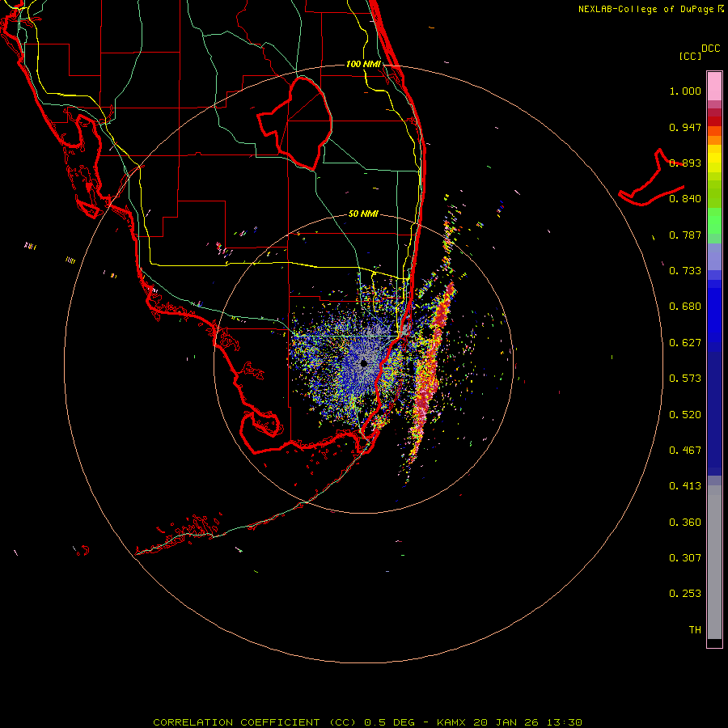728x728 pixels.
Task: Click the red offshore rain band echo
Action: click(x=430, y=371)
